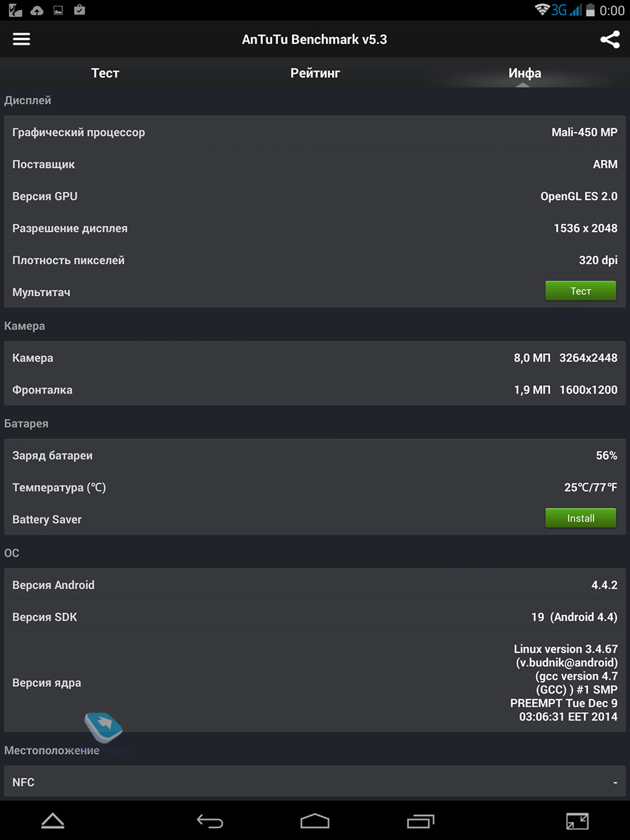Tap the screenshot capture icon in navigation bar

pos(577,821)
